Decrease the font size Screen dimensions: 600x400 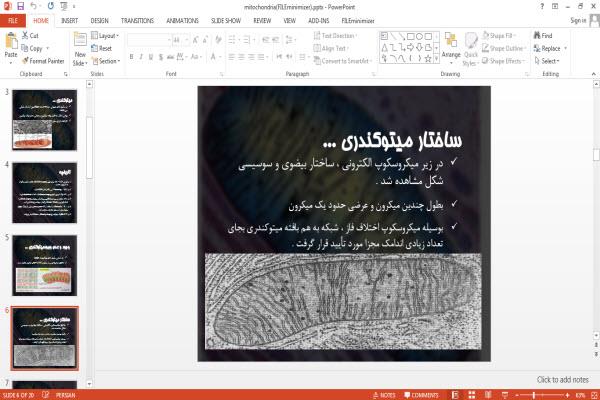point(205,39)
